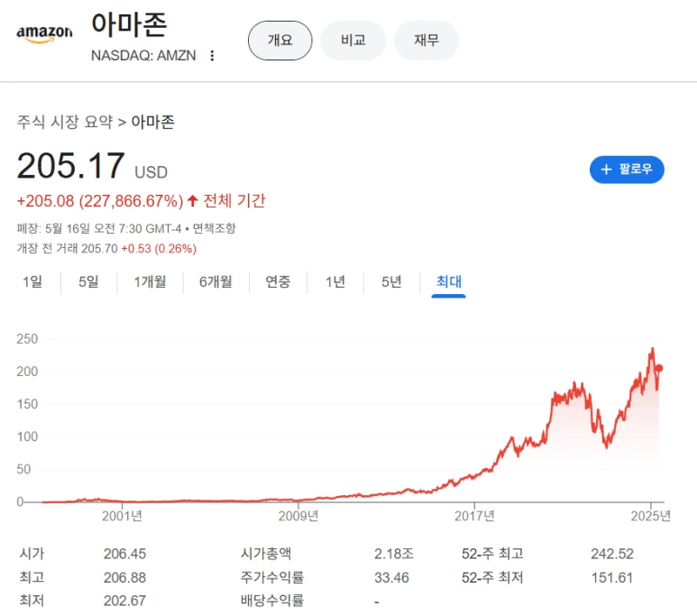
Task: Click the +205.08 (227,866.67%) change text
Action: coord(100,201)
